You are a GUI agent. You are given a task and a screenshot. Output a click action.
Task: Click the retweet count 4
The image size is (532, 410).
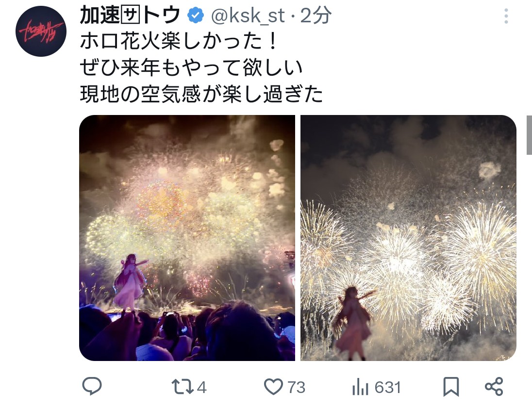(201, 387)
